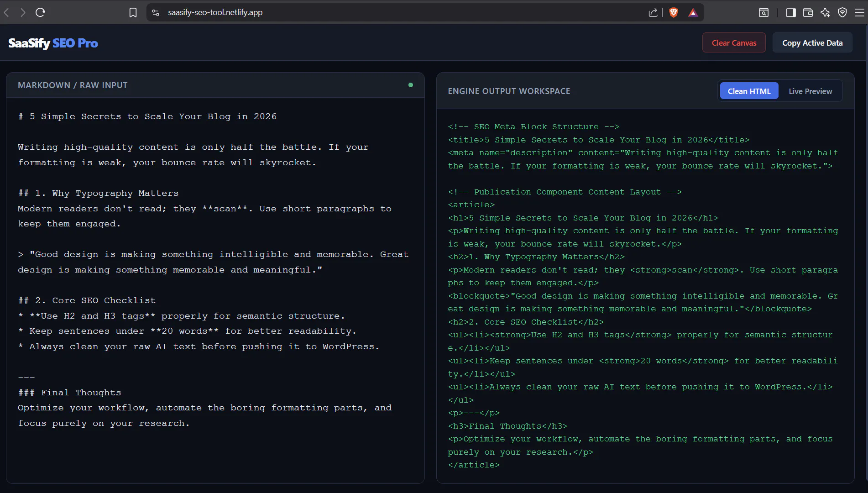The image size is (868, 493).
Task: Reload the page
Action: [x=40, y=12]
